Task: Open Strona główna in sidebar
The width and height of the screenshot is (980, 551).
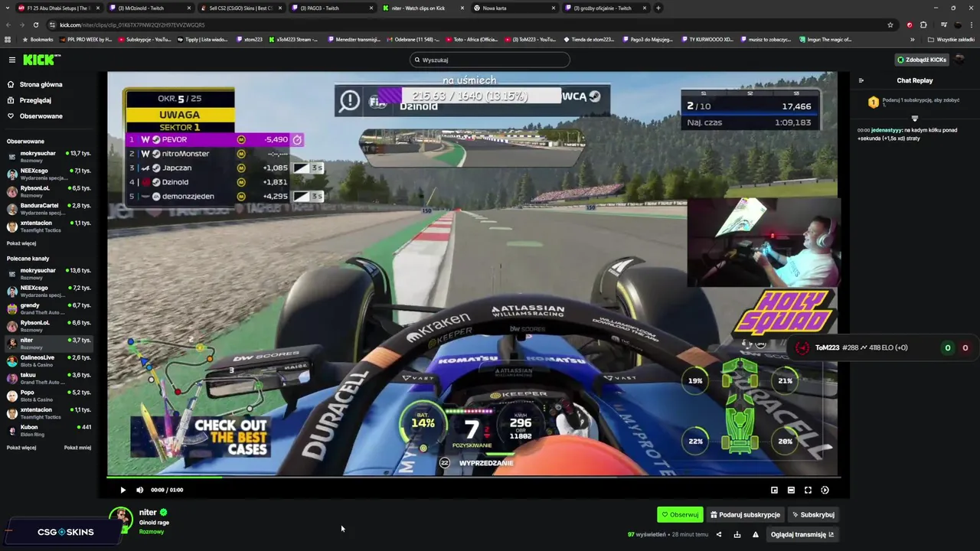Action: [35, 84]
